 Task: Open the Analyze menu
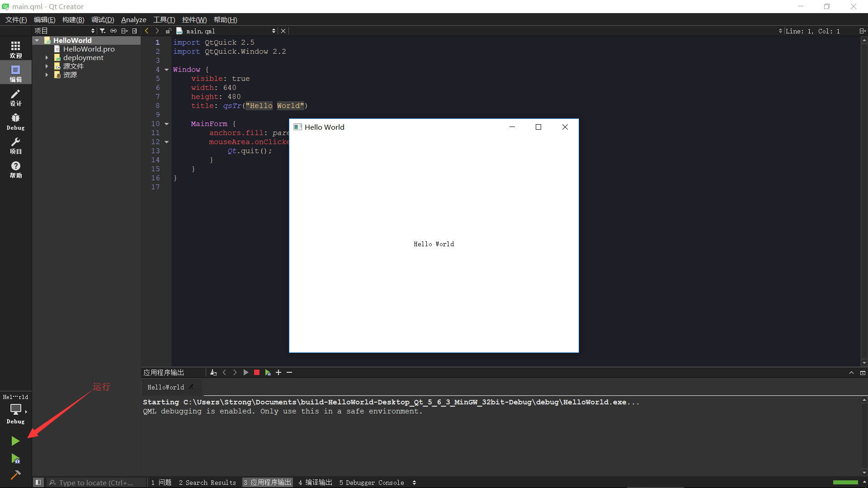coord(134,19)
